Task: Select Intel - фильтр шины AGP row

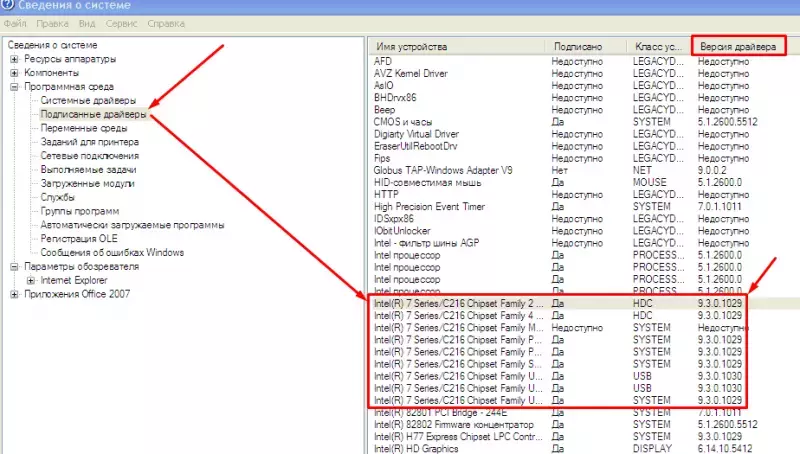Action: 584,243
